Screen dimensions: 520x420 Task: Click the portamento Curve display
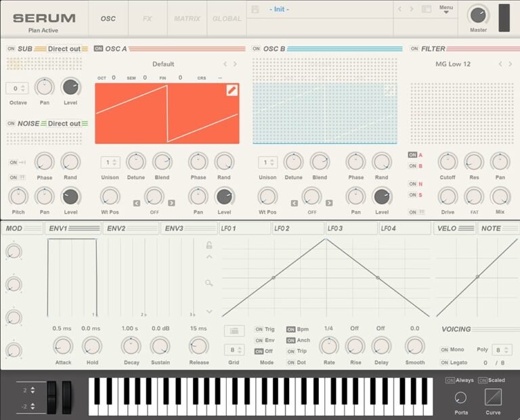(493, 397)
